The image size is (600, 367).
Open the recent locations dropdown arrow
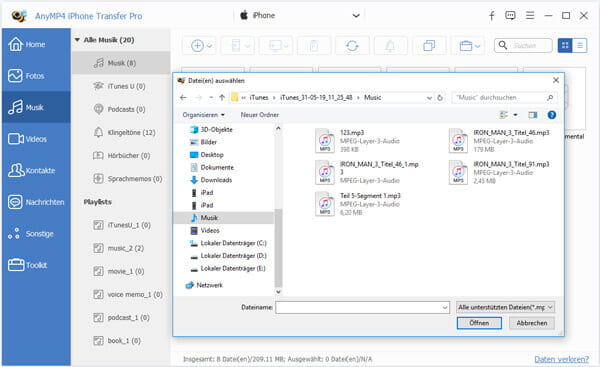coord(211,98)
